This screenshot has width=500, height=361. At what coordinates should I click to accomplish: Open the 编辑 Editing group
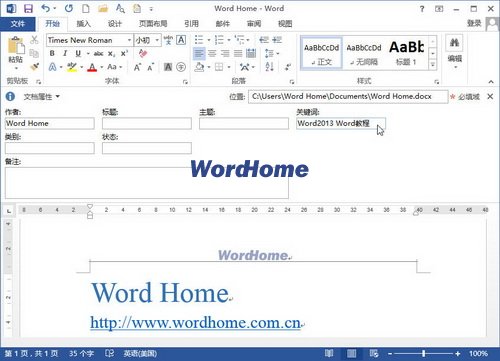455,53
